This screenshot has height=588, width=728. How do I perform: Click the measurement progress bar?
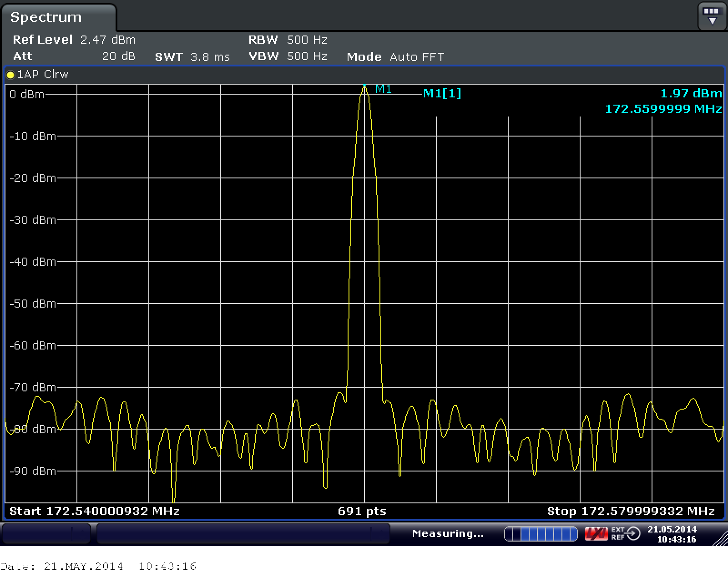(x=541, y=534)
